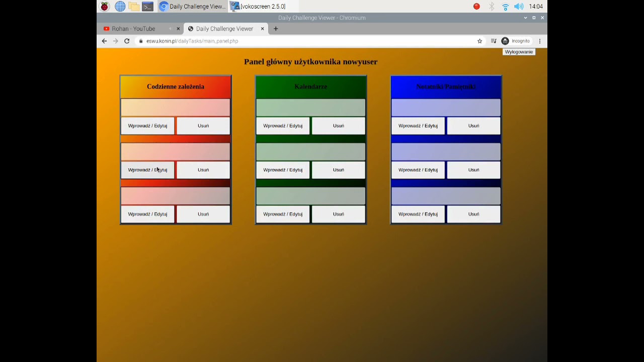Click third Usuń in Codzienne założenia
Screen dimensions: 644x362
click(x=203, y=214)
